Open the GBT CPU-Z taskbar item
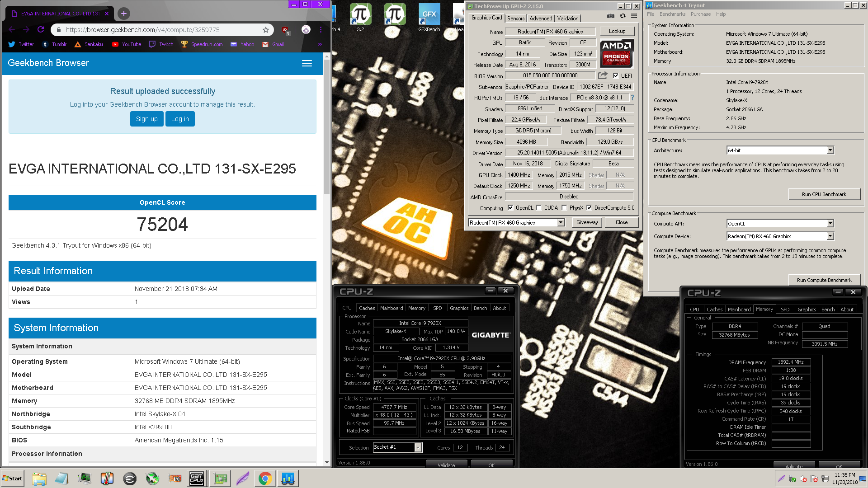This screenshot has width=868, height=488. [x=197, y=479]
